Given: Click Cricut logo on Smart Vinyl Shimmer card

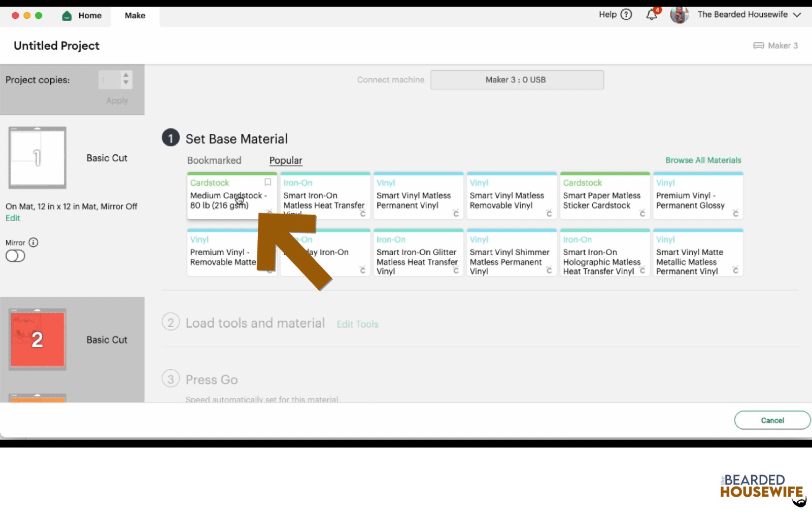Looking at the screenshot, I should click(549, 270).
